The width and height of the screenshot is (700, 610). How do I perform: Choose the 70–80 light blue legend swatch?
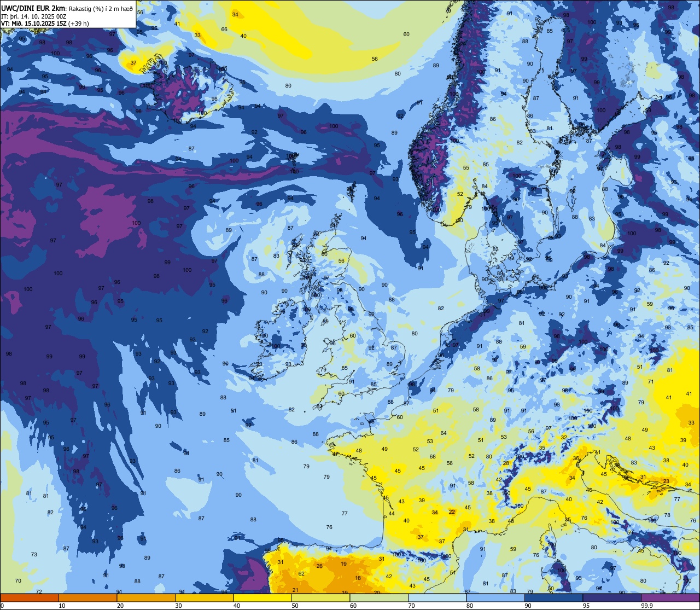point(437,597)
